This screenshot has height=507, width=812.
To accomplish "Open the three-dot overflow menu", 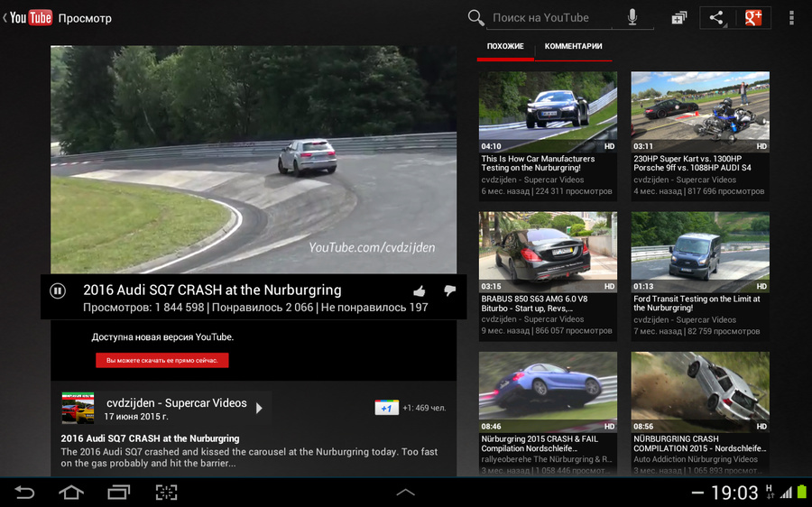I will pos(790,18).
